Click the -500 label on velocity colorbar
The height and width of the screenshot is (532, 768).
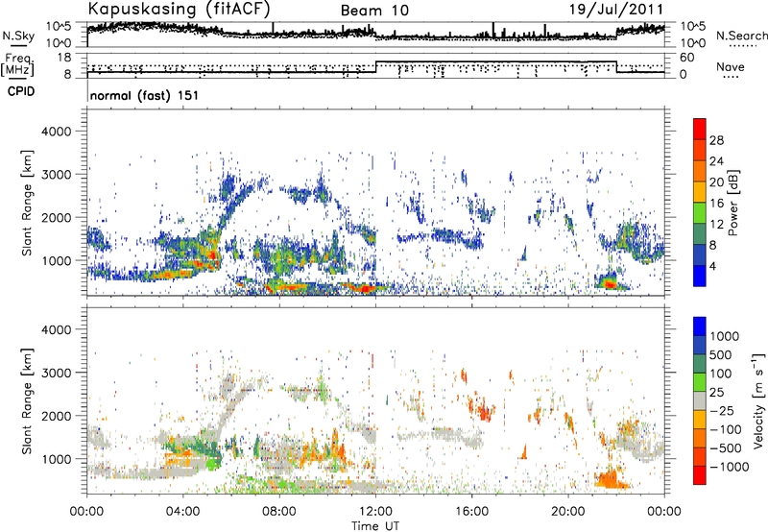726,447
